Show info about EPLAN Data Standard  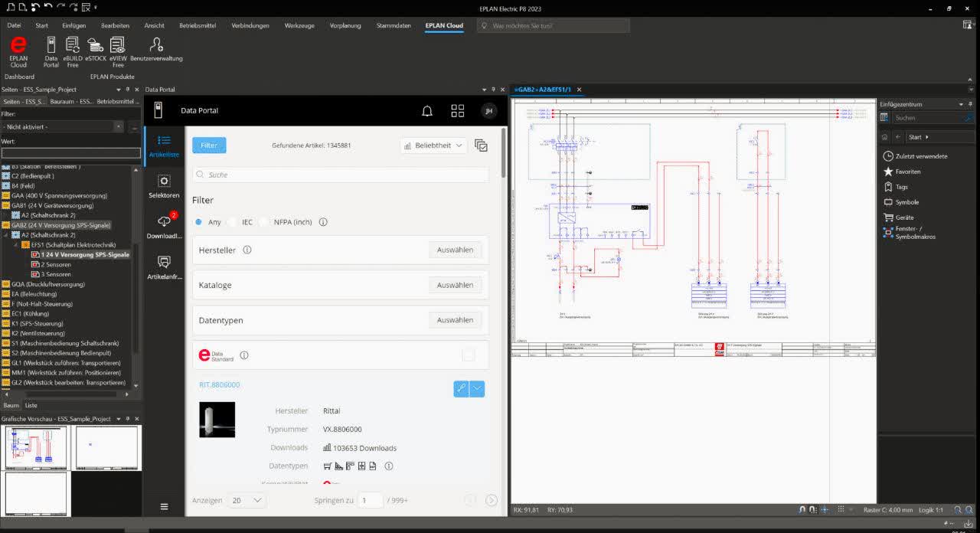click(x=244, y=355)
